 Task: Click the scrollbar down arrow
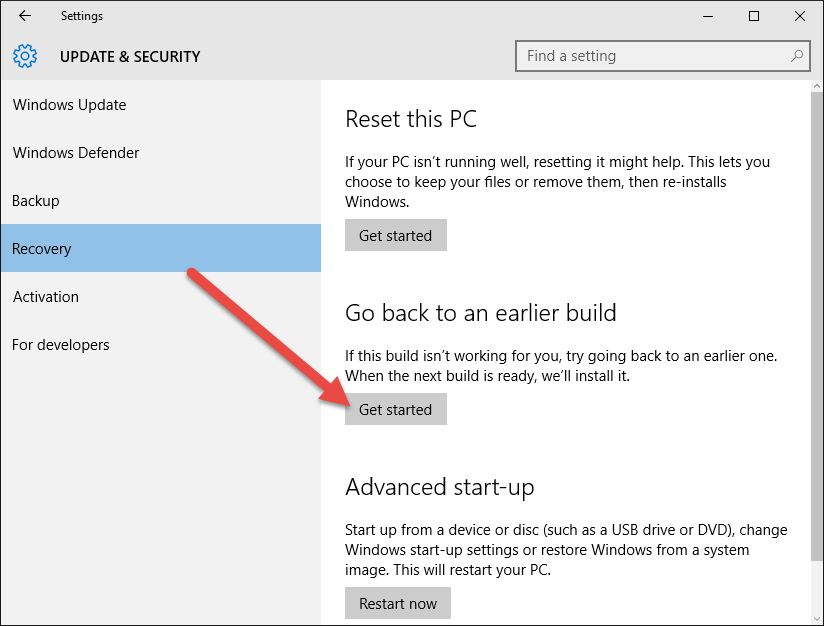click(817, 619)
